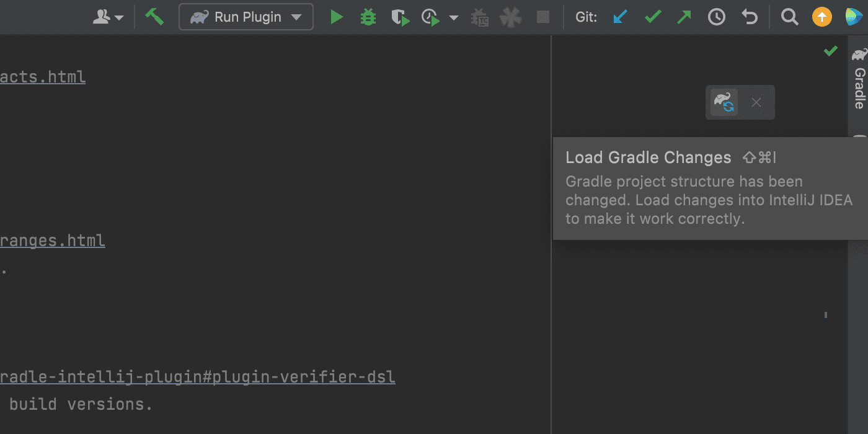
Task: Click the teal marker on the editor scrollbar
Action: [x=825, y=315]
